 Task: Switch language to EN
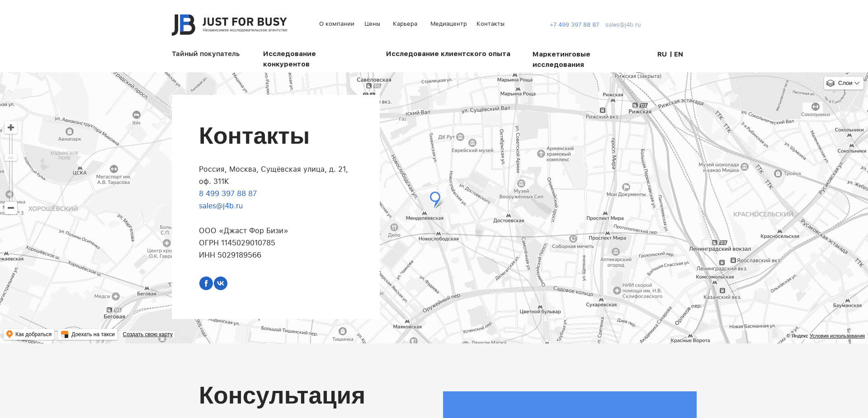(679, 54)
